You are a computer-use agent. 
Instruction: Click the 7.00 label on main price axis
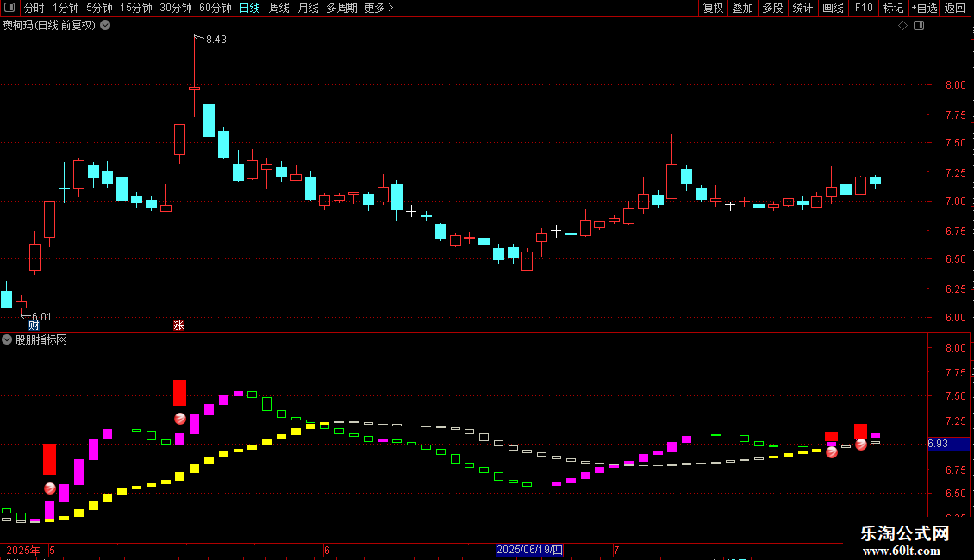955,201
